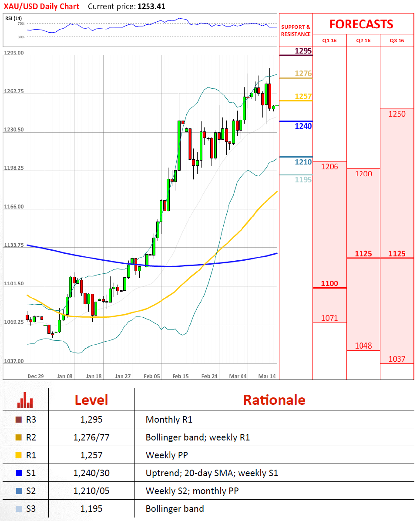Click the R2 gold color swatch
The image size is (420, 521).
(19, 437)
